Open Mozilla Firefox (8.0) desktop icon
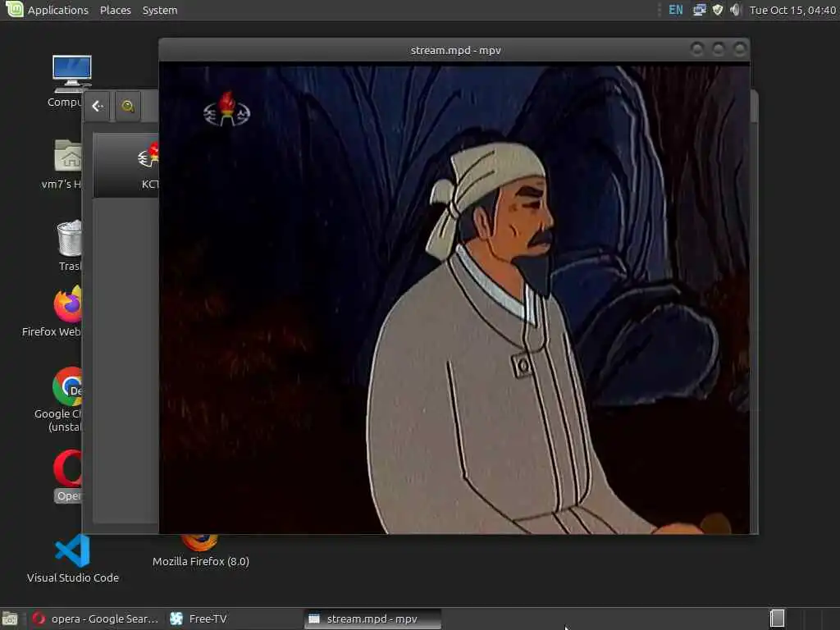The height and width of the screenshot is (630, 840). (200, 552)
